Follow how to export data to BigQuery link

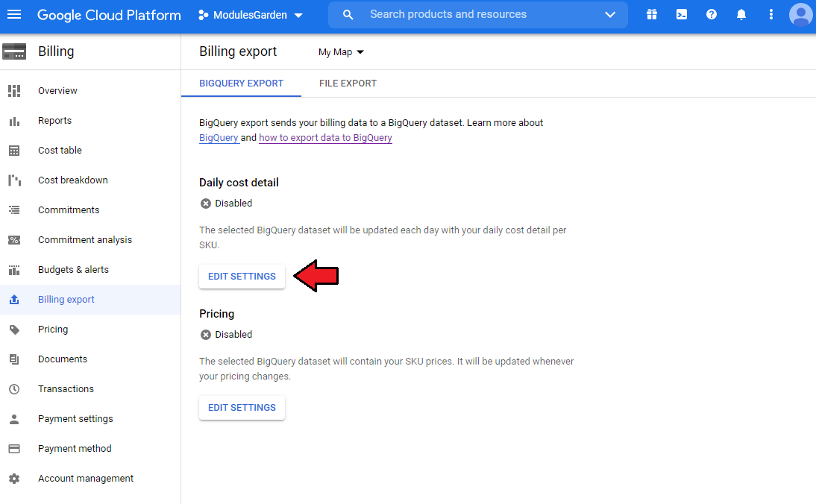(325, 138)
